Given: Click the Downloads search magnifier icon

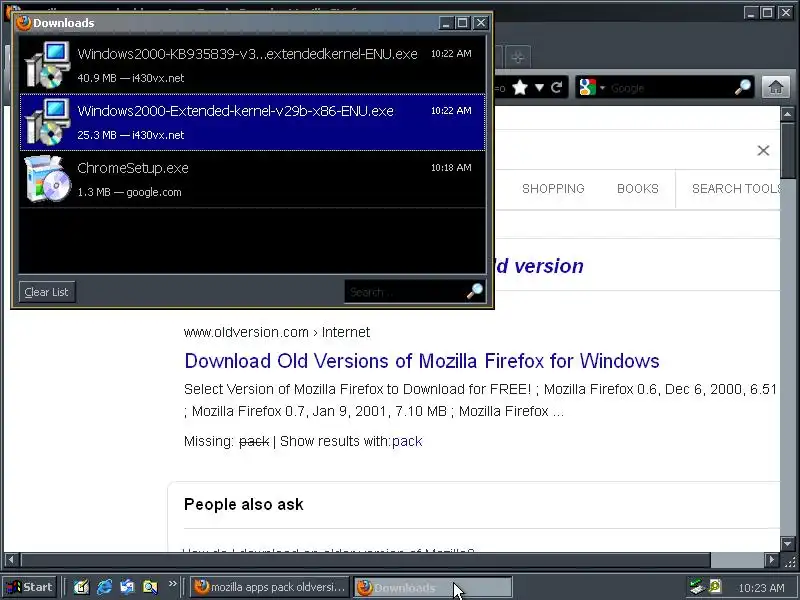Looking at the screenshot, I should [474, 291].
